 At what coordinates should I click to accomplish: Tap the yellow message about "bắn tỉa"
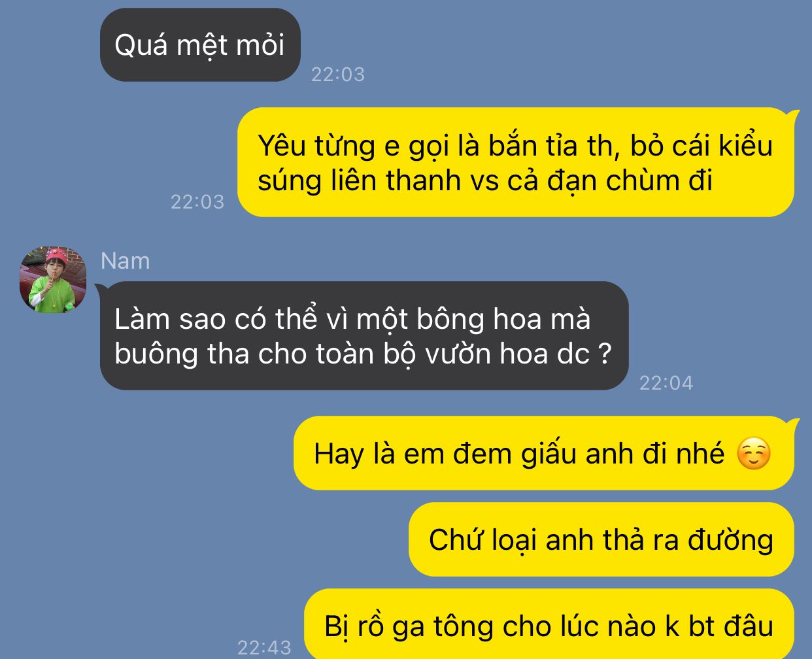(x=515, y=162)
